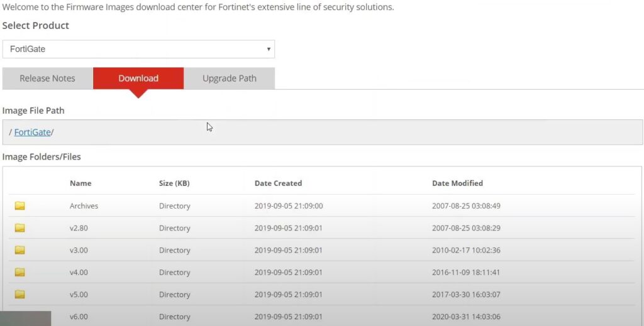
Task: Switch to the Release Notes tab
Action: pyautogui.click(x=48, y=79)
